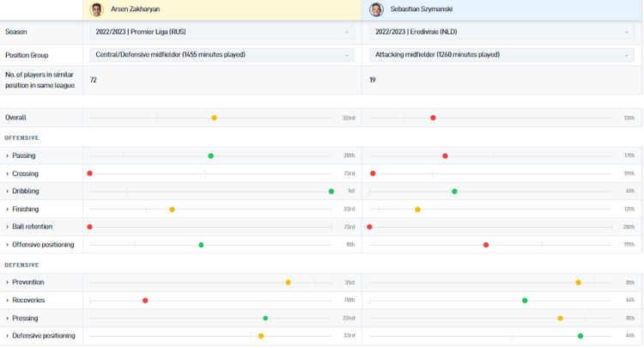Click Zakharyan's green Dribbling marker ranked 1st

coord(331,192)
